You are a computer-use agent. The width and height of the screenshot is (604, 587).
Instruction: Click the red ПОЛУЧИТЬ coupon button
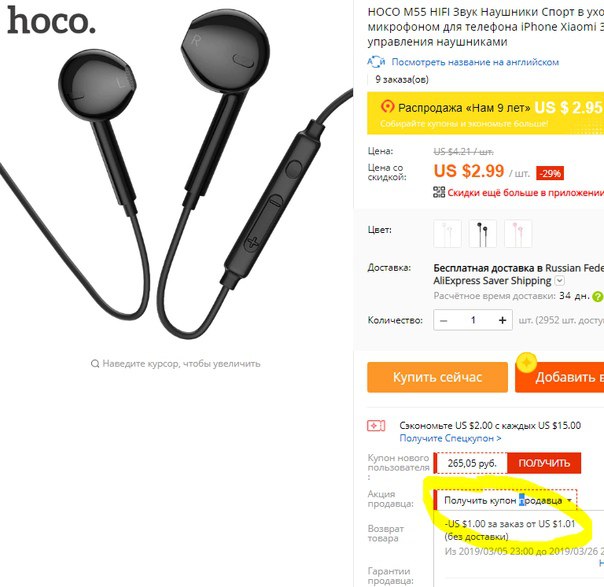[x=544, y=463]
